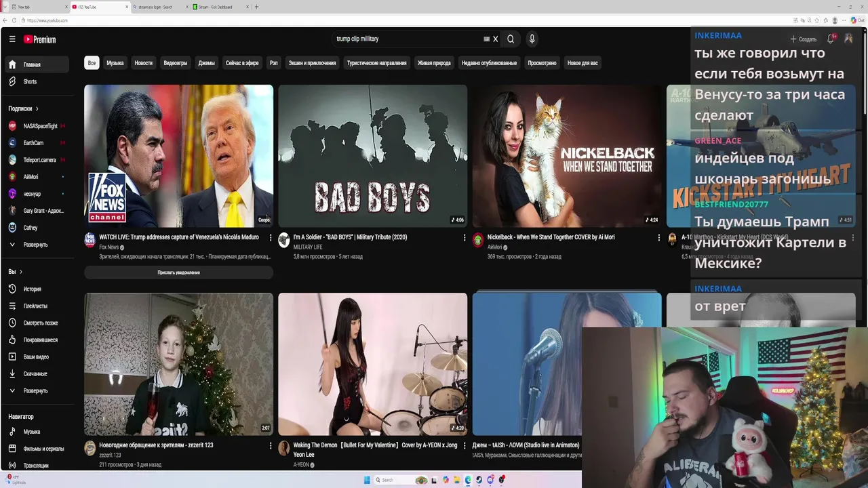868x488 pixels.
Task: Open Плейлисты in sidebar
Action: tap(35, 306)
